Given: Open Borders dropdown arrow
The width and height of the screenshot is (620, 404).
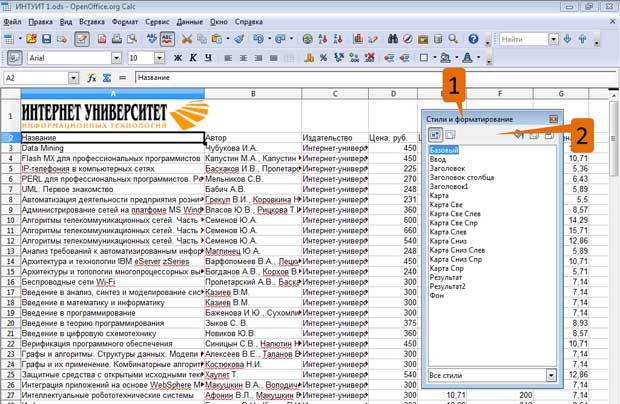Looking at the screenshot, I should coord(435,58).
